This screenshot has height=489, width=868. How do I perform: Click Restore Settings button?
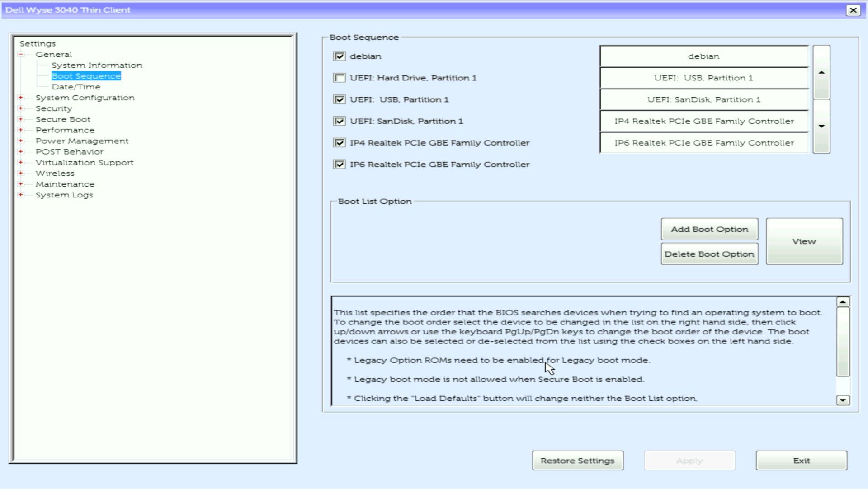click(577, 461)
